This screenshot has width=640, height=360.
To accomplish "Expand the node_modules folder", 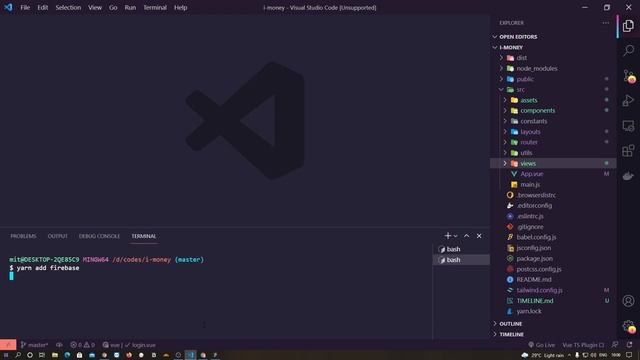I will 553,69.
